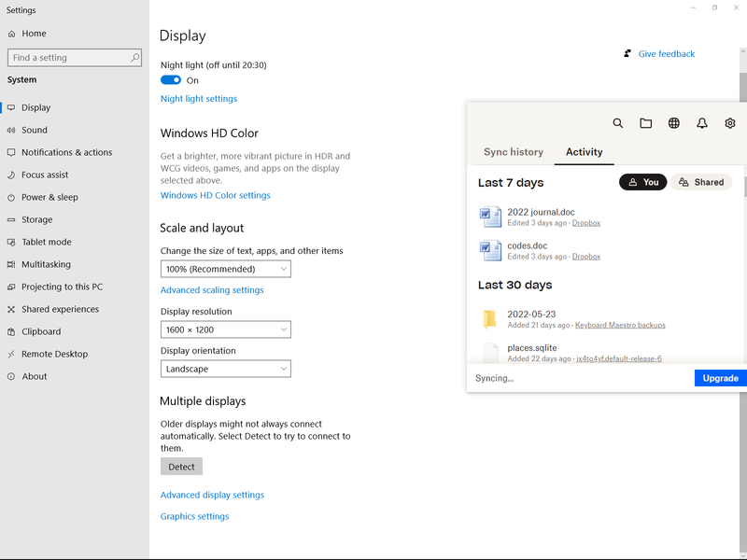Open Night light settings link
This screenshot has height=560, width=747.
[x=199, y=99]
